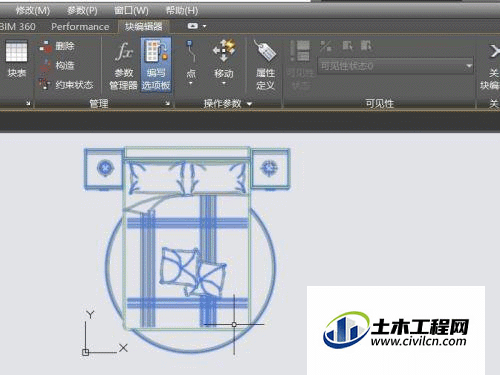This screenshot has height=375, width=500.
Task: Open the 修改(M) menu
Action: tap(32, 11)
